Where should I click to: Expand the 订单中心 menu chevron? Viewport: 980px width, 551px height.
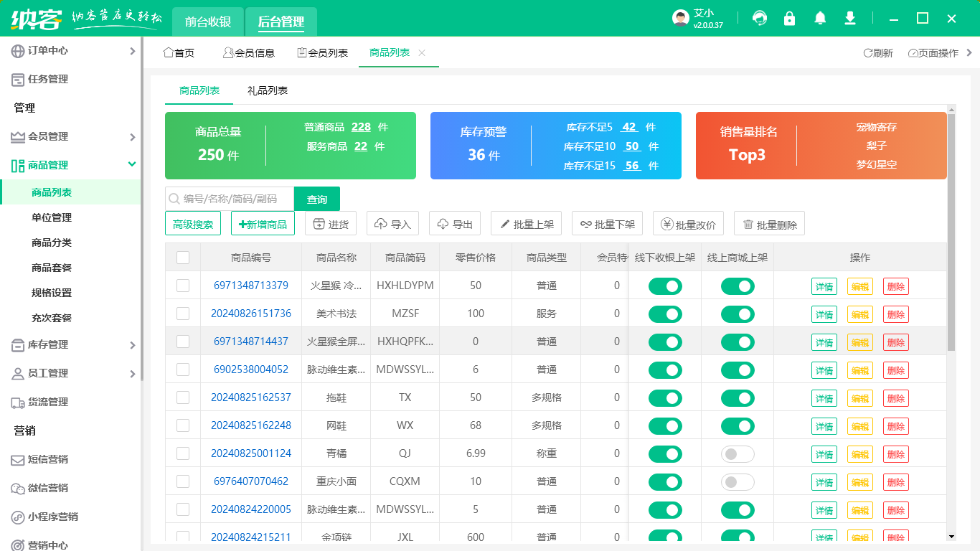132,51
